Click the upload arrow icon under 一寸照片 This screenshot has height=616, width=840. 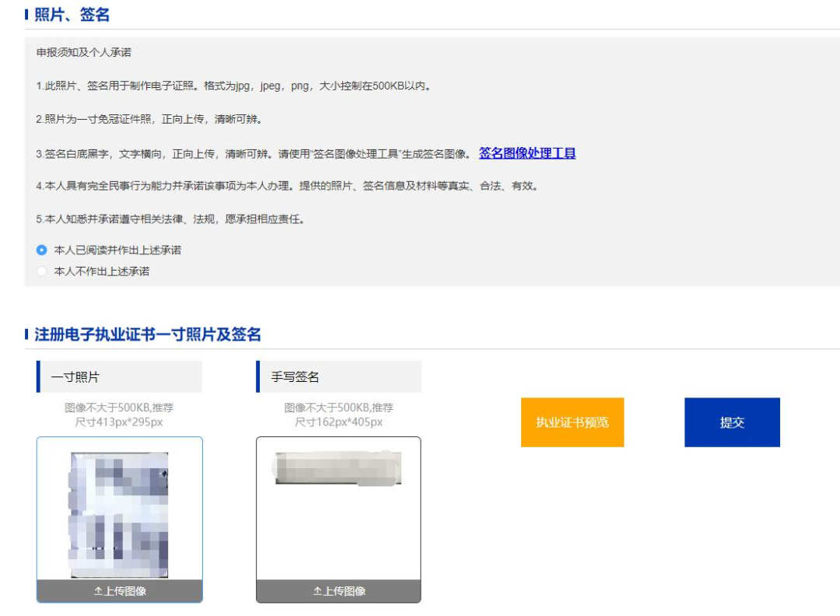96,591
